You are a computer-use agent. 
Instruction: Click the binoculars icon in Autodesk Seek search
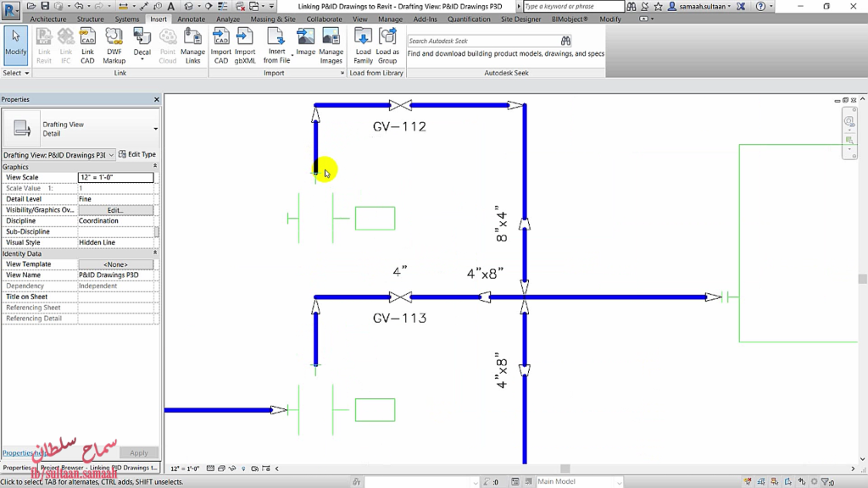click(565, 41)
